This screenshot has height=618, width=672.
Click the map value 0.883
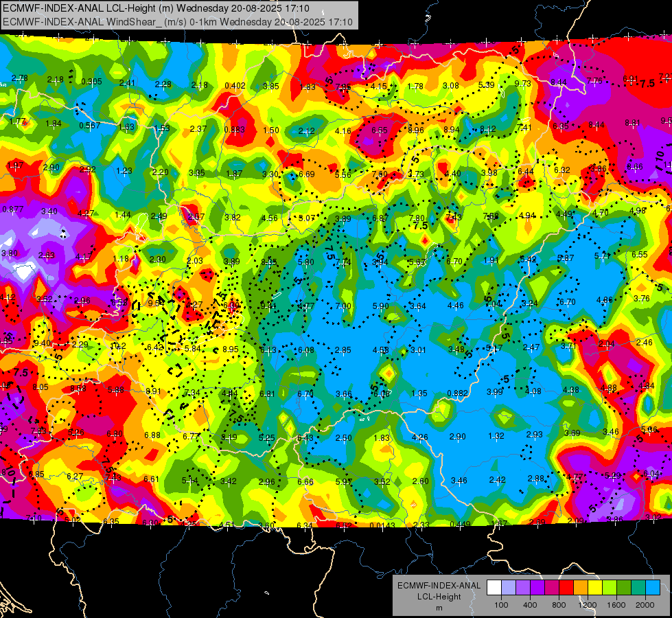pyautogui.click(x=235, y=130)
